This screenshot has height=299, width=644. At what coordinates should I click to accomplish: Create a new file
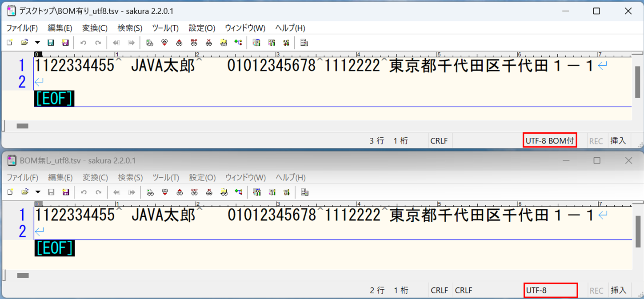tap(10, 42)
